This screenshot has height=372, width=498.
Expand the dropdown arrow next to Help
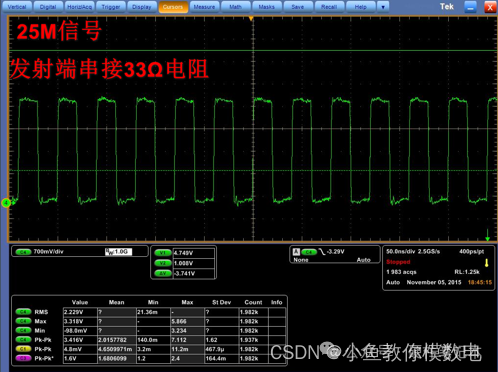click(383, 7)
